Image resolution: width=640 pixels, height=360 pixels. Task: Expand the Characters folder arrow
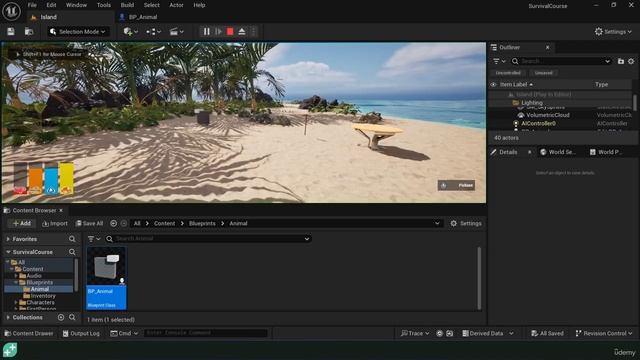pyautogui.click(x=16, y=302)
